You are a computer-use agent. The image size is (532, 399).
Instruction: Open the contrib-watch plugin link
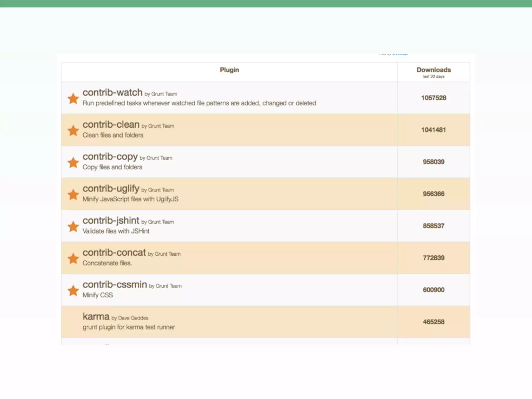[x=112, y=92]
